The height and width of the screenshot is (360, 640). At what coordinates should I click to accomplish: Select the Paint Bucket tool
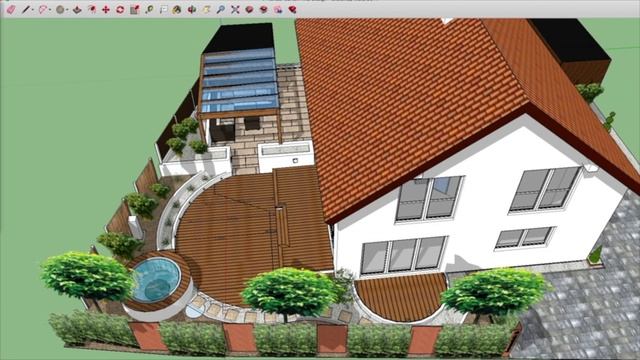(177, 9)
